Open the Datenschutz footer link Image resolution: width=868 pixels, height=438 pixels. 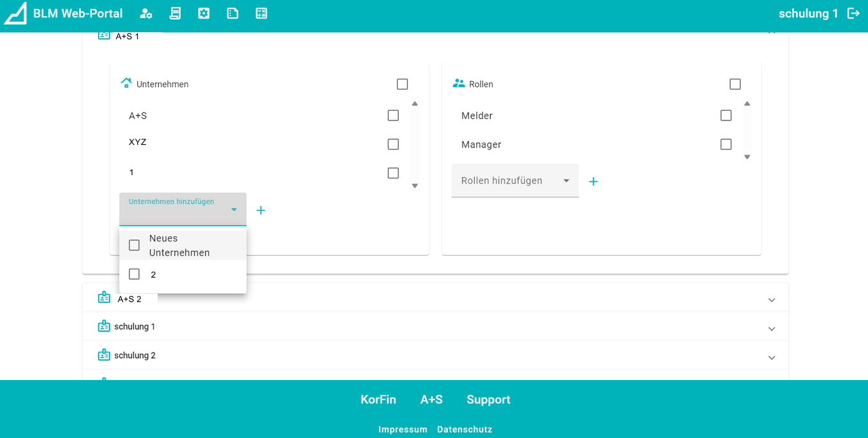[465, 429]
